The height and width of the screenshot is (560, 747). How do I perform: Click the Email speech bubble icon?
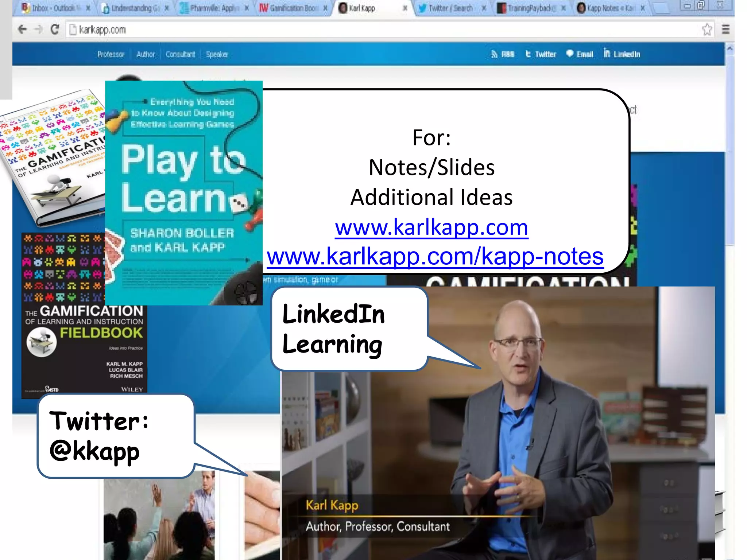coord(570,54)
